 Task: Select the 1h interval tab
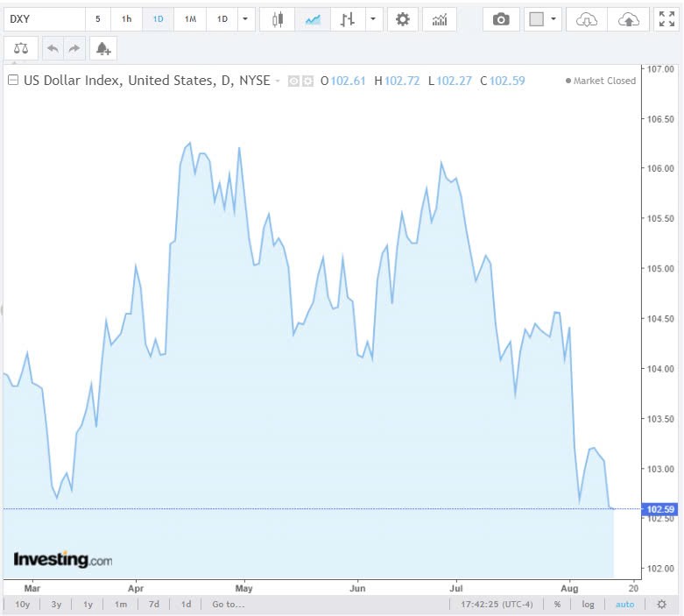[127, 19]
